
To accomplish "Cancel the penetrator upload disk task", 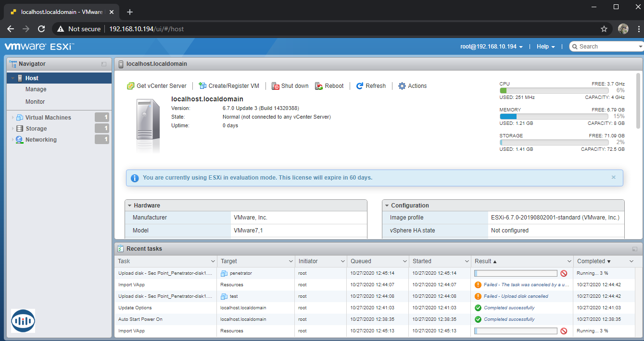I will [564, 273].
